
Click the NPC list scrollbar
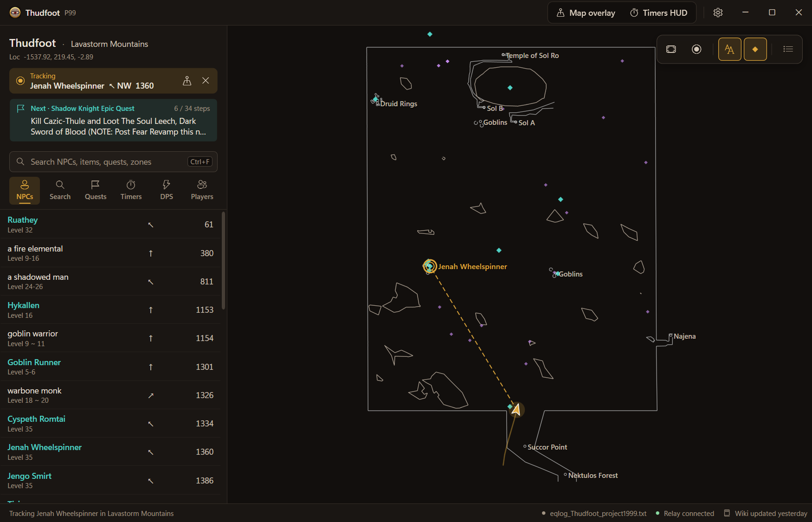click(224, 260)
